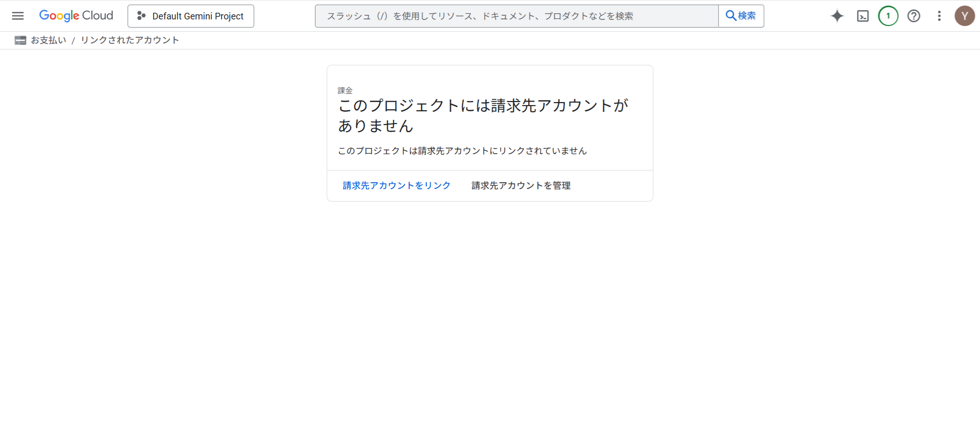This screenshot has width=980, height=444.
Task: Click the magnifier icon in search button
Action: (x=731, y=16)
